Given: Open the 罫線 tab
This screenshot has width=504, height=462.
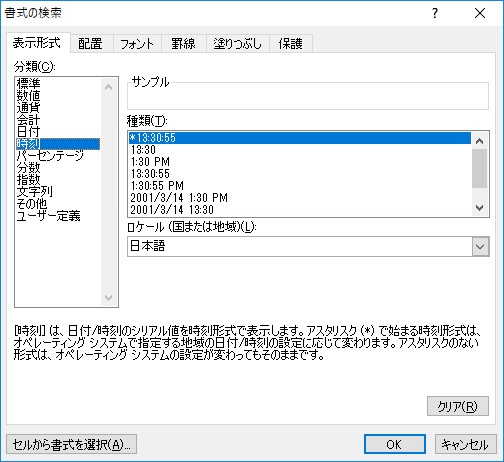Looking at the screenshot, I should tap(183, 44).
